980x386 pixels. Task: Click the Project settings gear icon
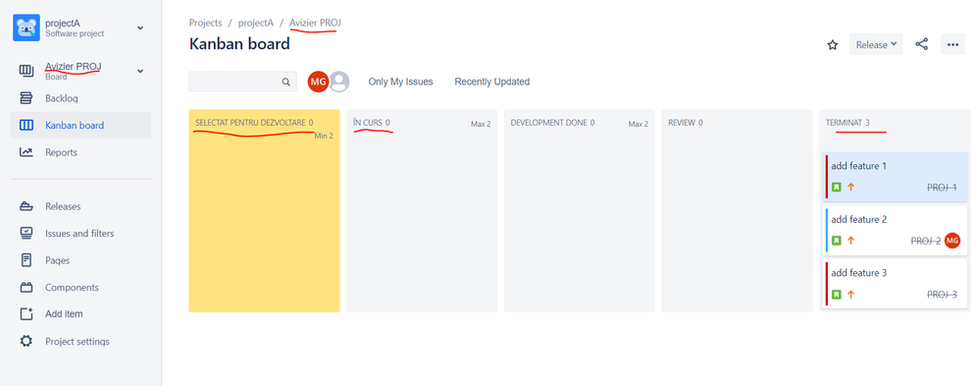tap(26, 342)
